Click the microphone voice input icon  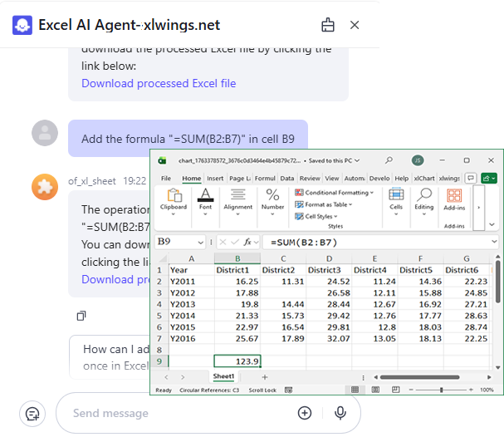[x=340, y=413]
